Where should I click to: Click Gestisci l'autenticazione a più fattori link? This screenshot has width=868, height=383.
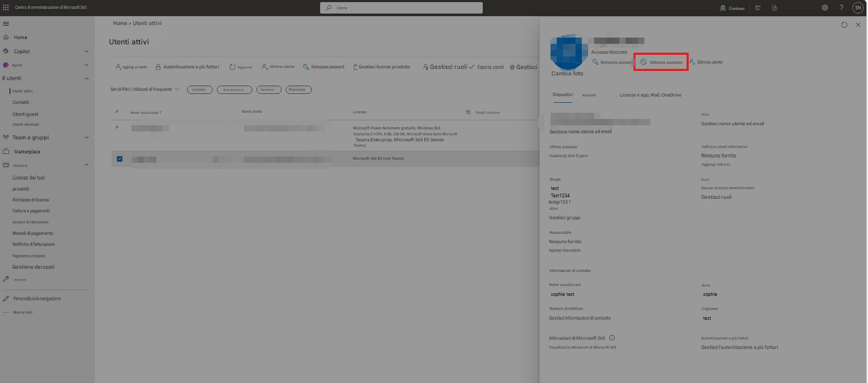point(739,347)
